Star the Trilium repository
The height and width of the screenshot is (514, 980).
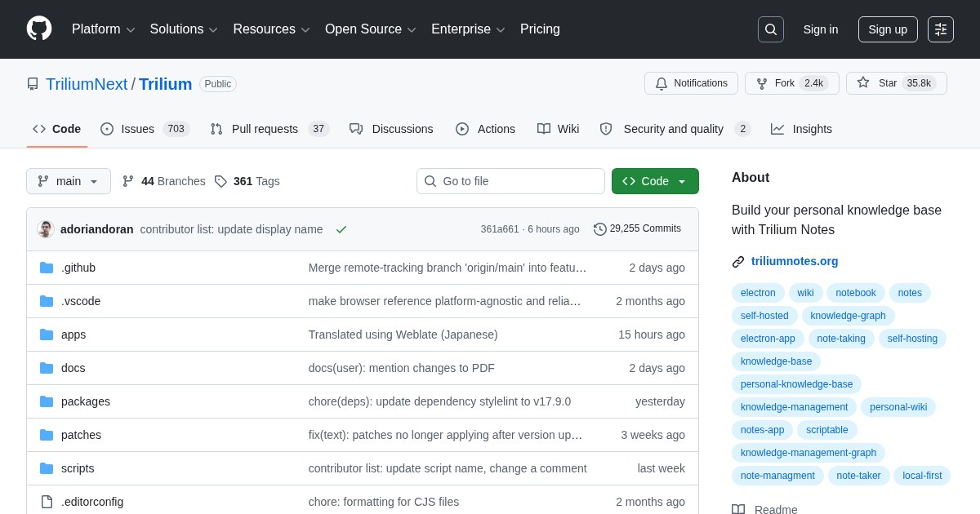897,83
